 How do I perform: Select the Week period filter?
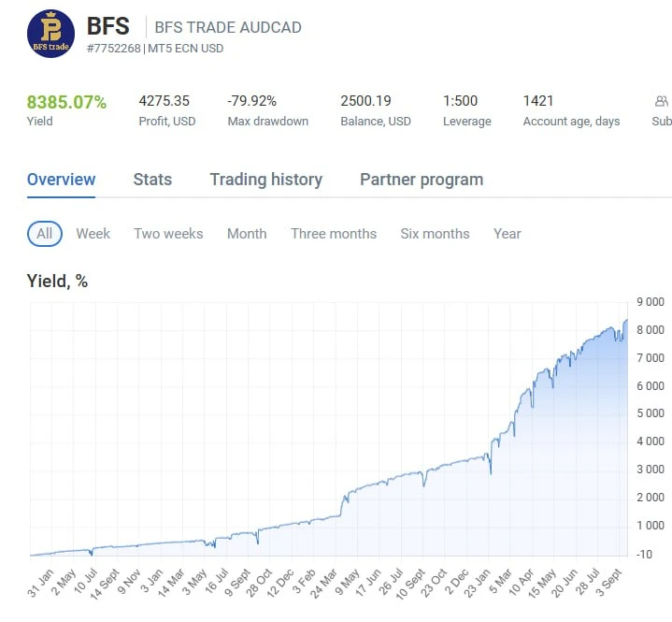pos(93,233)
